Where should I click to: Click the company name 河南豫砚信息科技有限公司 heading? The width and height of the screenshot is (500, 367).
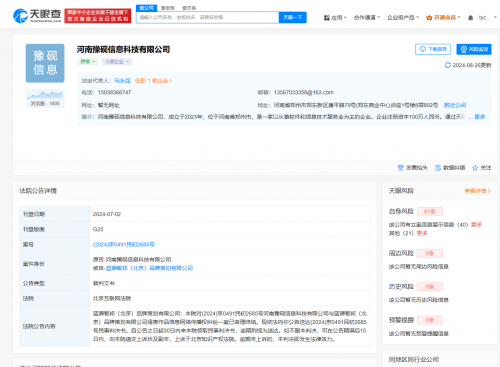(x=123, y=49)
